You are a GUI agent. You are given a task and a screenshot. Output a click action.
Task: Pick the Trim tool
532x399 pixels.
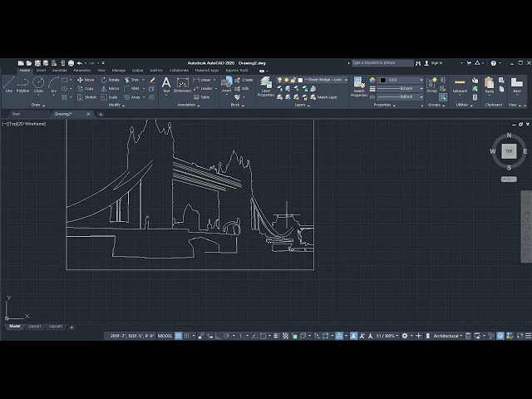tap(131, 80)
